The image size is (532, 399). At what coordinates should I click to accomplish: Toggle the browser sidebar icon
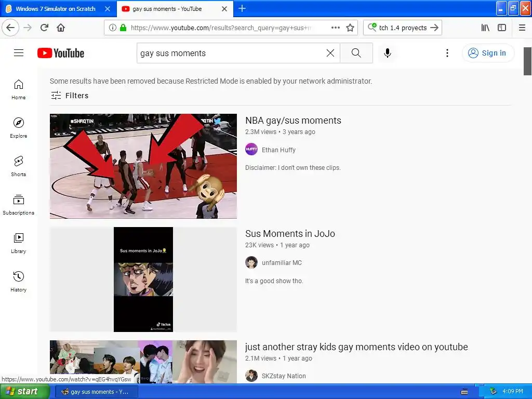click(502, 28)
